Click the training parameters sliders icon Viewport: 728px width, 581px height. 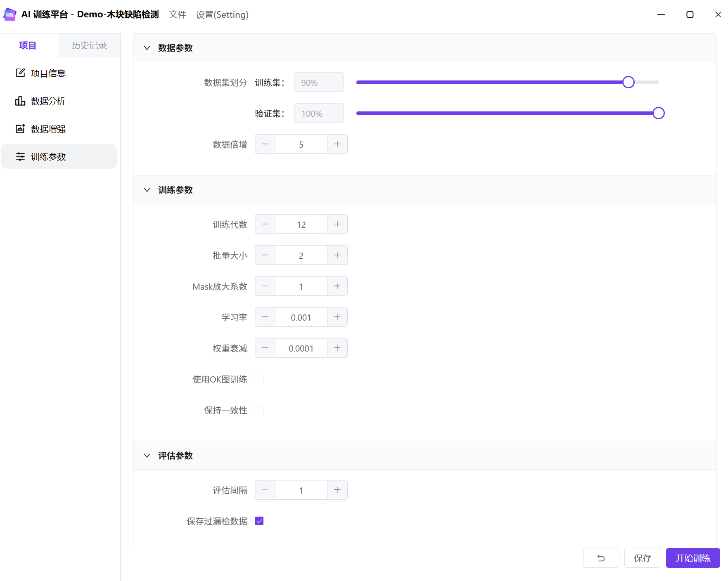coord(20,157)
